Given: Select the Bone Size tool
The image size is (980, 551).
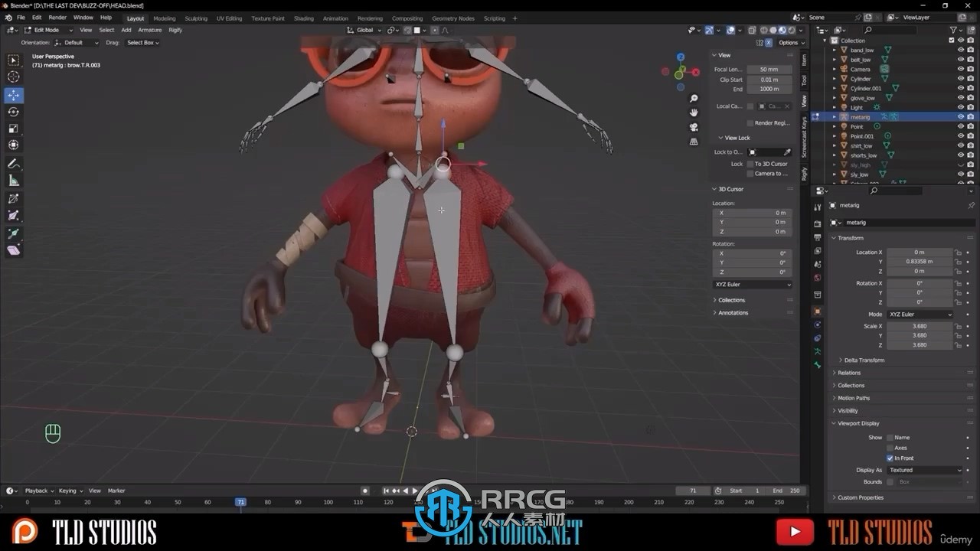Looking at the screenshot, I should (x=14, y=216).
